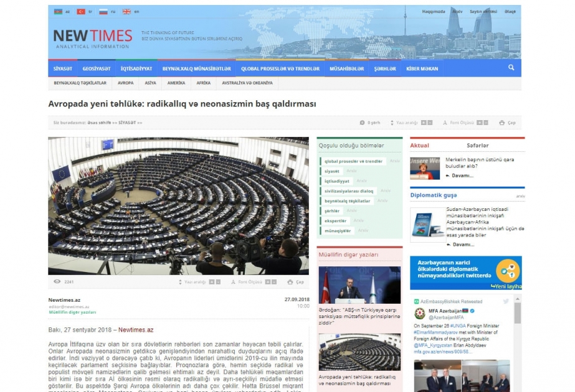The height and width of the screenshot is (392, 575).
Task: Increase font size below the article image
Action: click(x=267, y=282)
